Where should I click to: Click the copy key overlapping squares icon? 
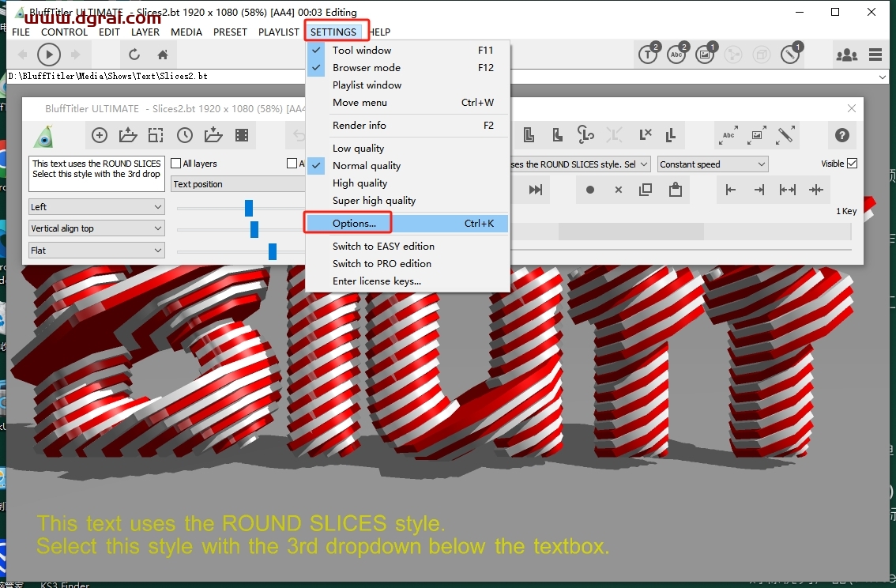tap(646, 190)
